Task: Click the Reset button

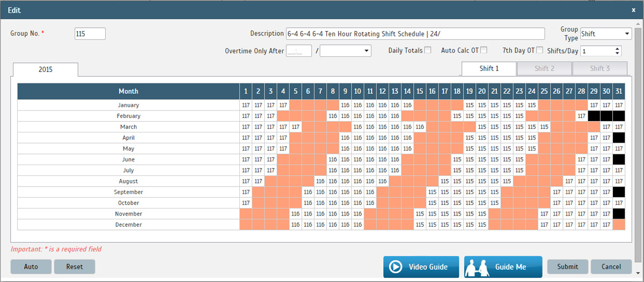Action: coord(75,266)
